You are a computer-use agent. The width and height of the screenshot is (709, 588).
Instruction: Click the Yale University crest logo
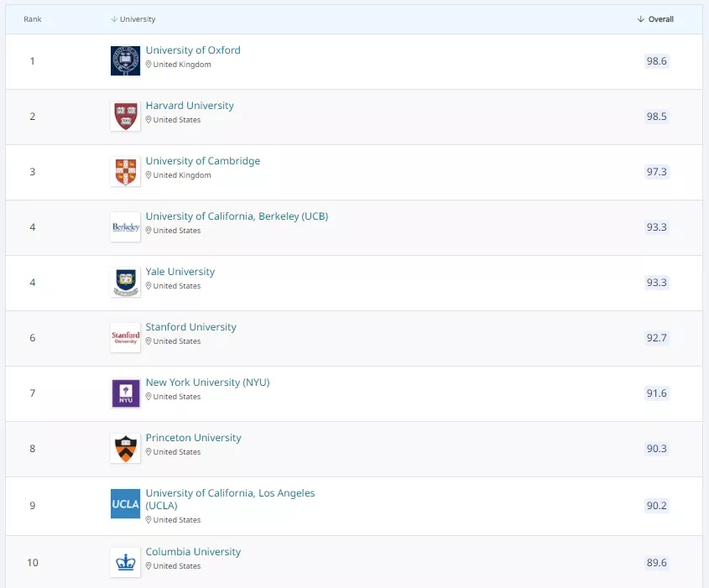[125, 283]
